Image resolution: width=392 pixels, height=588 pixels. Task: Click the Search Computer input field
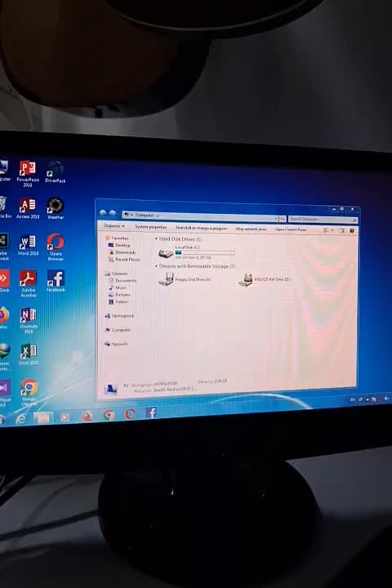click(323, 219)
